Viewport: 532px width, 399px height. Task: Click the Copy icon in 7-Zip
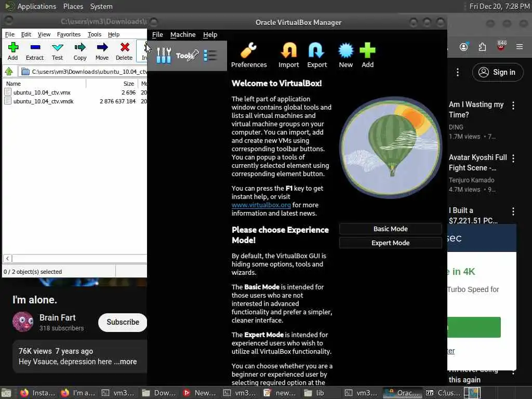[x=80, y=47]
